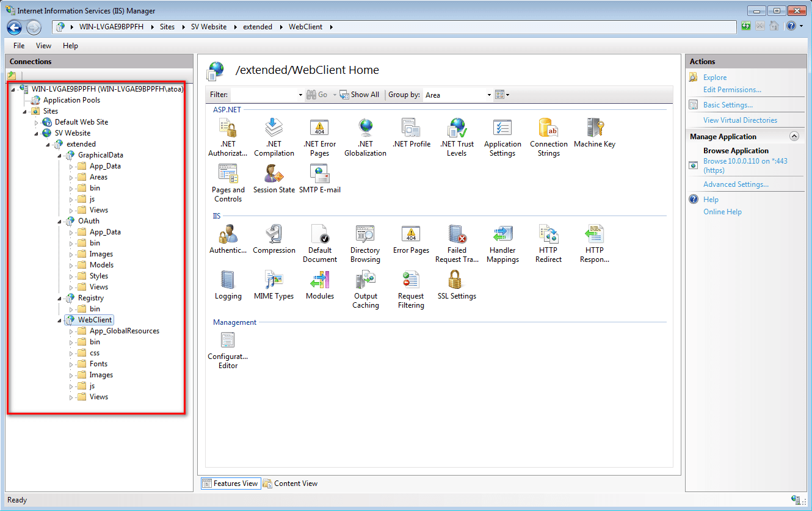This screenshot has height=511, width=812.
Task: Click the Advanced Settings link
Action: (736, 184)
